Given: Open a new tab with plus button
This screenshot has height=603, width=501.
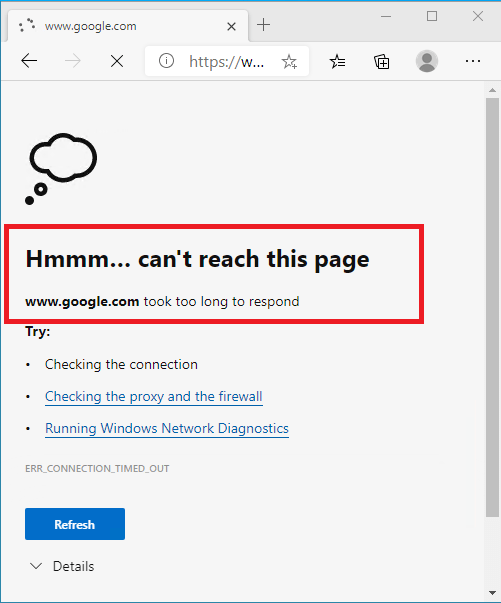Looking at the screenshot, I should (263, 25).
